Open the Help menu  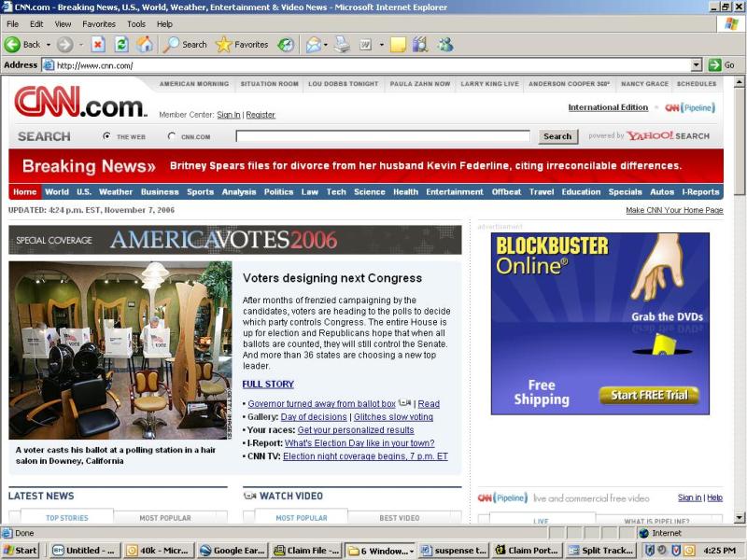click(164, 24)
